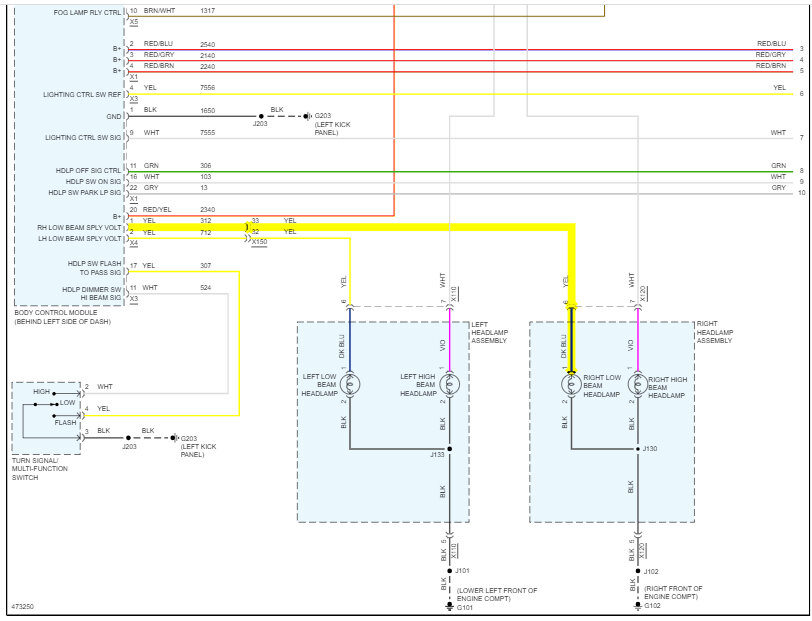Click diagram number 473250
812x621 pixels.
click(x=22, y=606)
